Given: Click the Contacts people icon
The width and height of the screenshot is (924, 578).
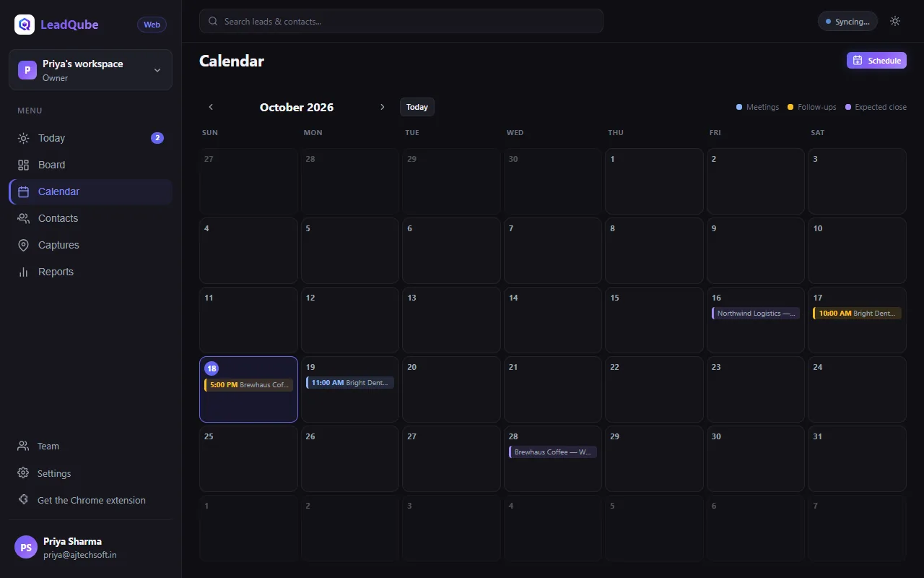Looking at the screenshot, I should [24, 218].
